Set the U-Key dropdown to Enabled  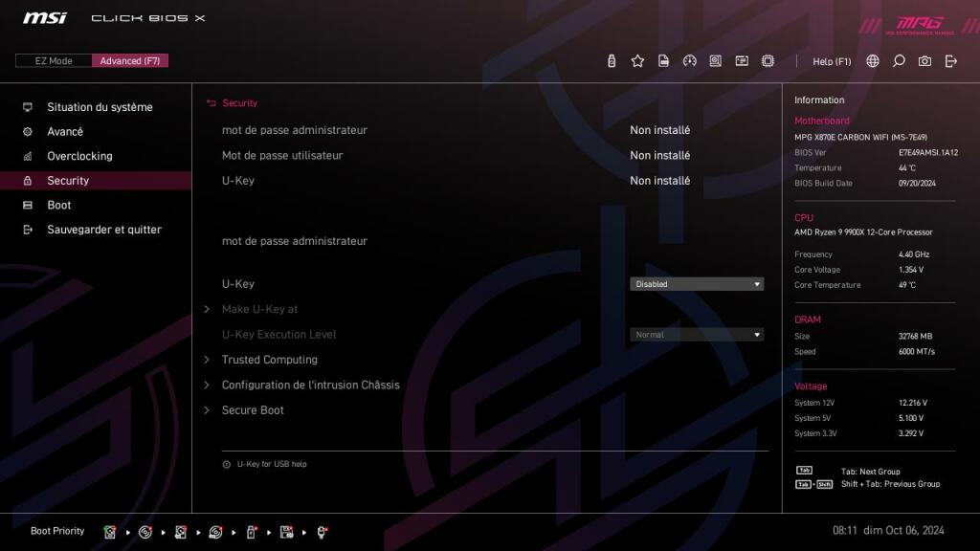[x=697, y=283]
